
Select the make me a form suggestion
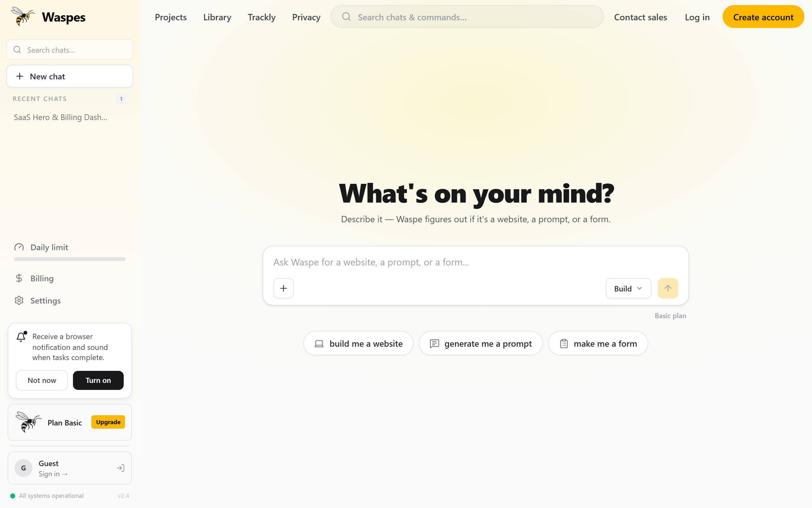[598, 343]
